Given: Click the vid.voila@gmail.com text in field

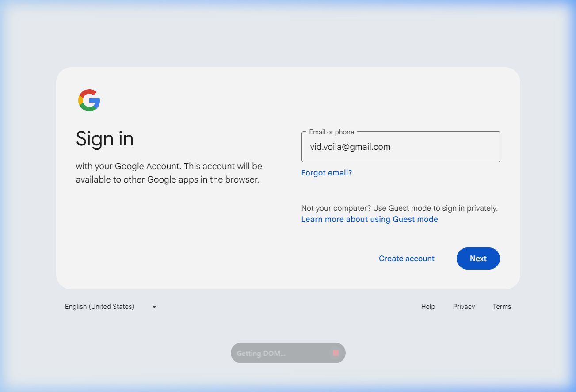Looking at the screenshot, I should 350,147.
